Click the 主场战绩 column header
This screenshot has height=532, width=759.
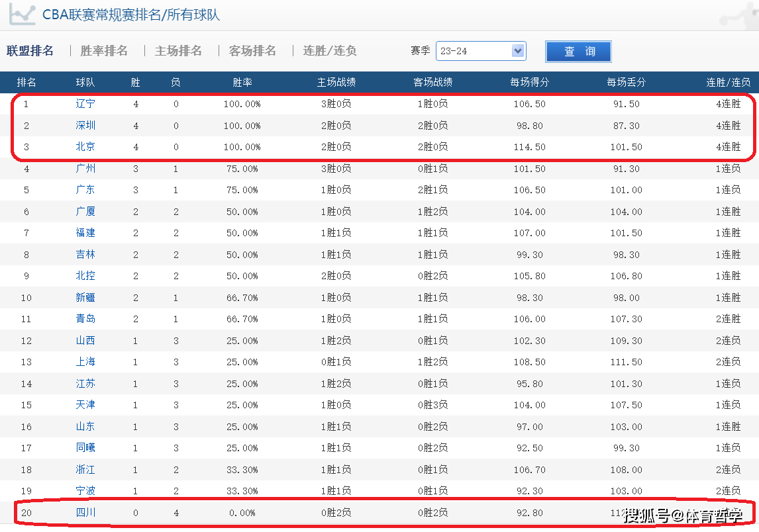tap(336, 82)
